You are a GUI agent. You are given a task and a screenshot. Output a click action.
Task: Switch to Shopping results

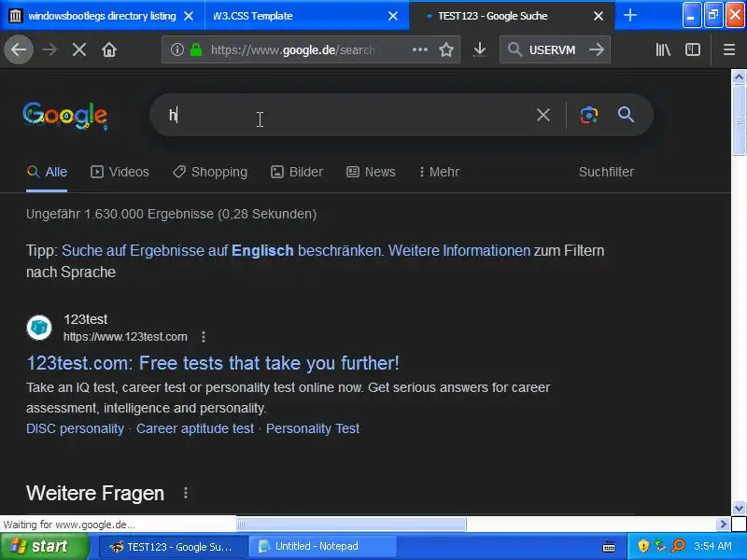pos(209,172)
